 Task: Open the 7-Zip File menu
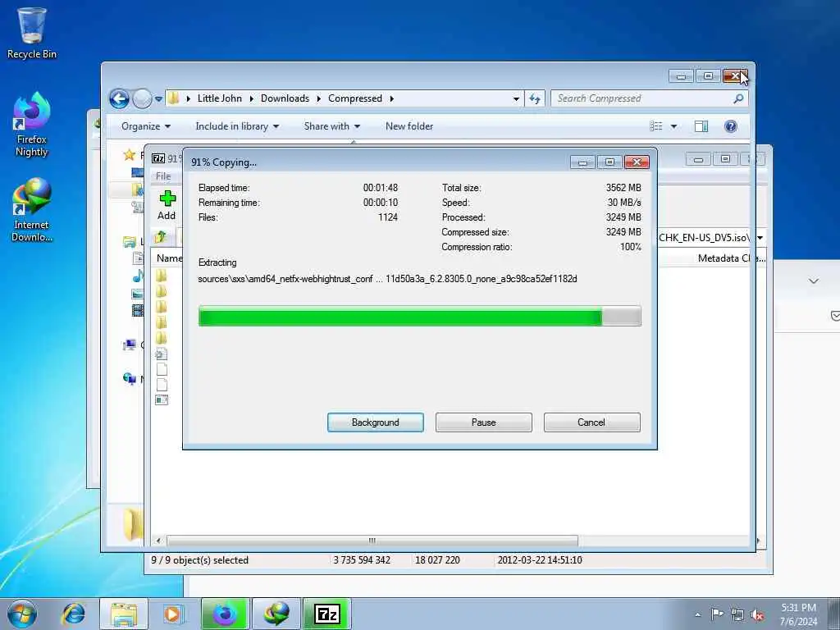click(163, 176)
